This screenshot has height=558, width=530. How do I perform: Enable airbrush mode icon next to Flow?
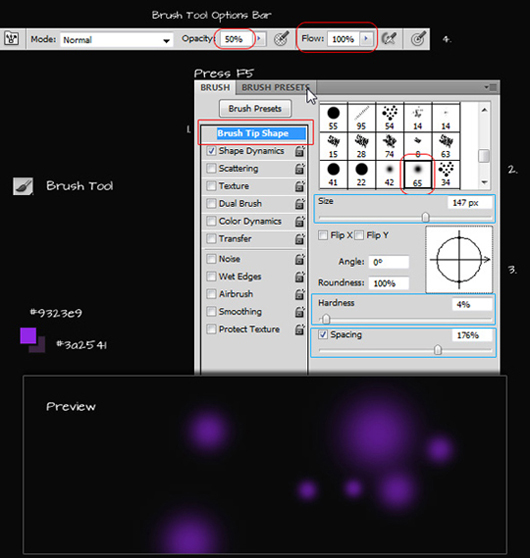click(389, 38)
